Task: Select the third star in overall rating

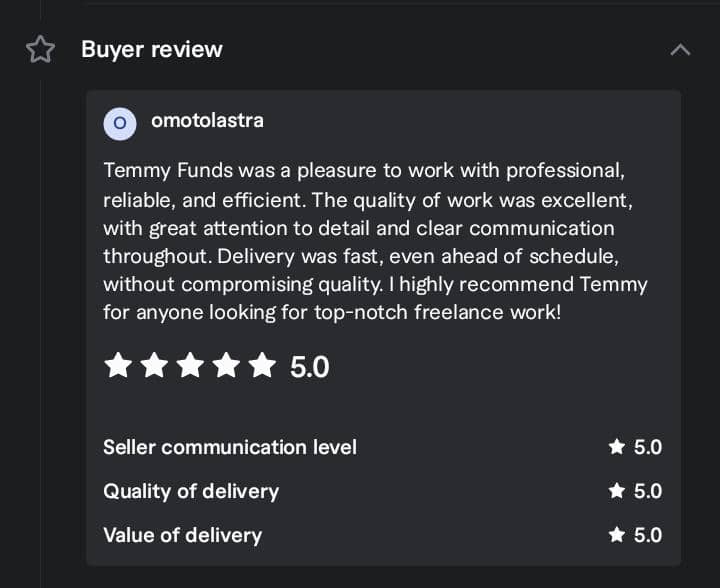Action: pyautogui.click(x=190, y=366)
